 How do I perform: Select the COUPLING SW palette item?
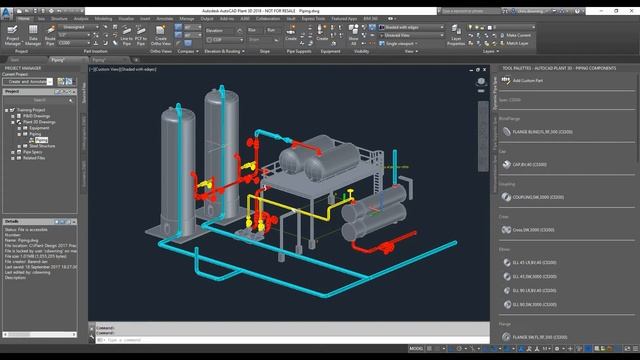(533, 197)
